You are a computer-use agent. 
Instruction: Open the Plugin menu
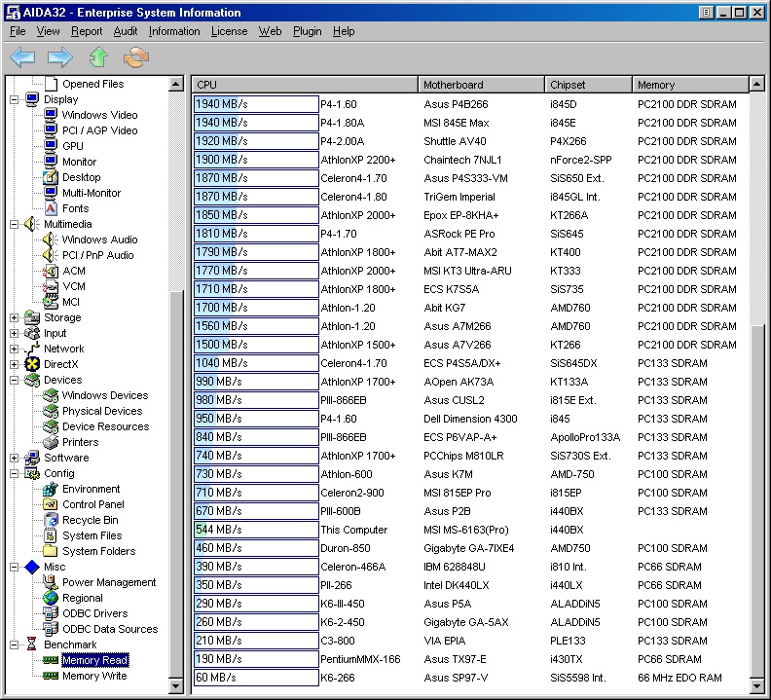pyautogui.click(x=307, y=31)
